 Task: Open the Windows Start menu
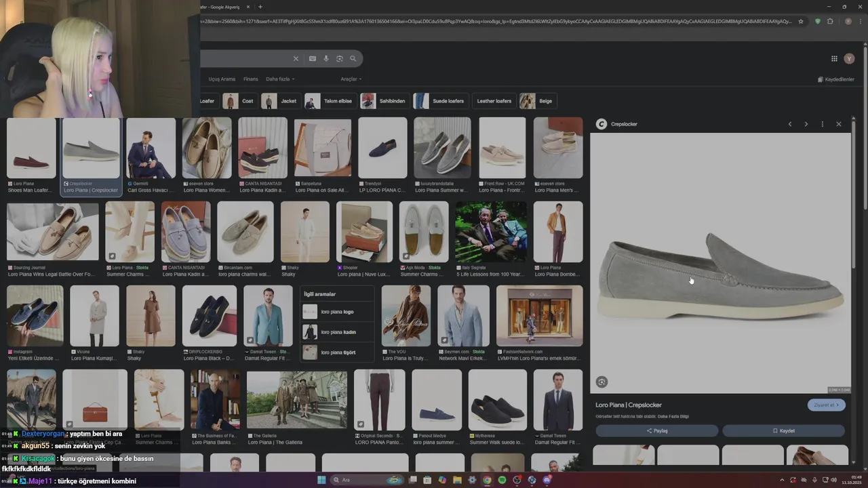coord(321,480)
